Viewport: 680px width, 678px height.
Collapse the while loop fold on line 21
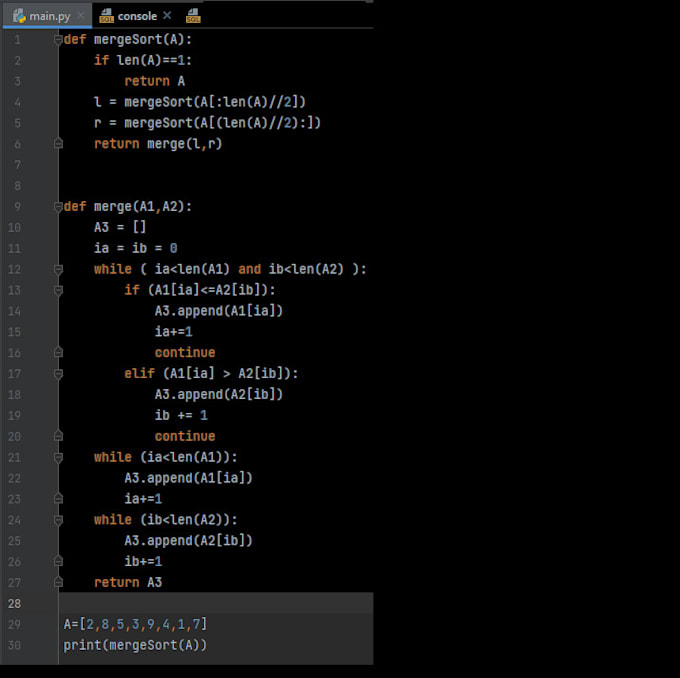[x=58, y=457]
